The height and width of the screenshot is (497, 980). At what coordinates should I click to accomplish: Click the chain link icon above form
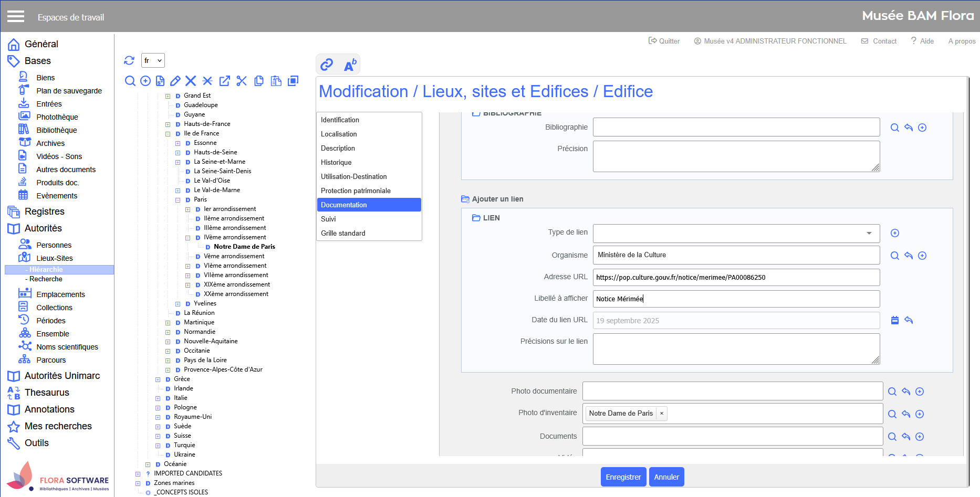click(327, 65)
